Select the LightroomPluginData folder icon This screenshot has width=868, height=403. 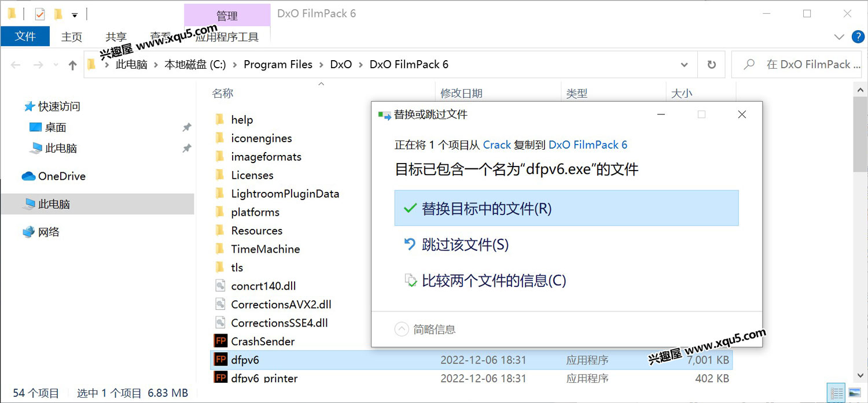point(219,194)
